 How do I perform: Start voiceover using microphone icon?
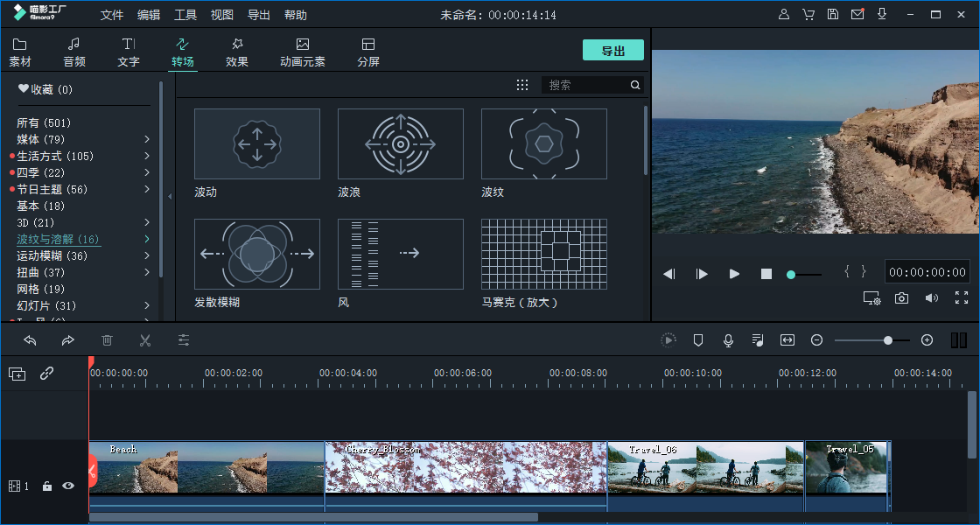[x=728, y=340]
